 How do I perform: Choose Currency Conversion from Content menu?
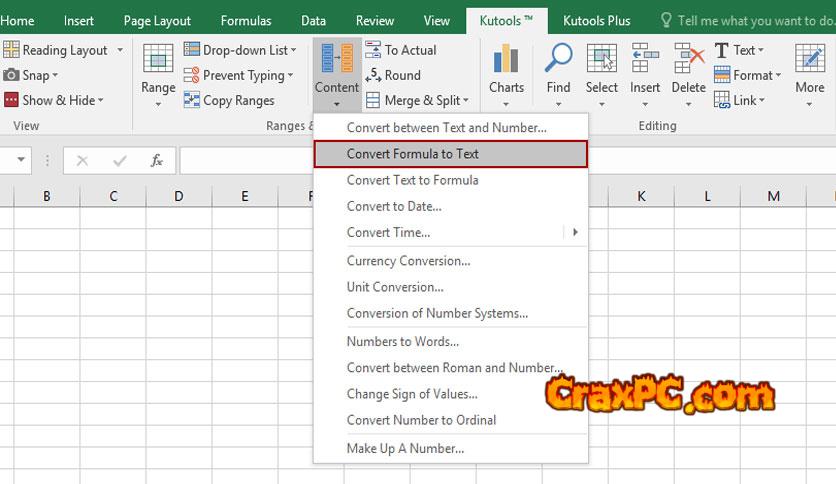pyautogui.click(x=408, y=261)
